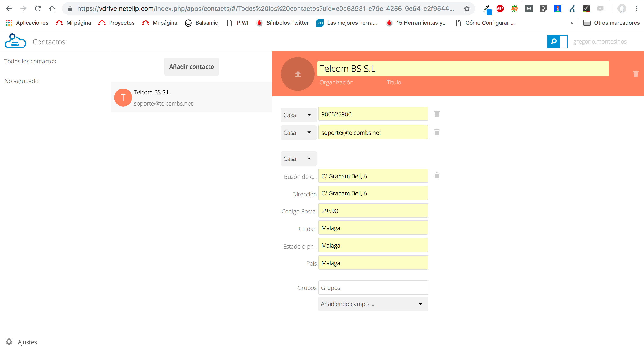Image resolution: width=644 pixels, height=351 pixels.
Task: Open the Proyectos bookmark
Action: (116, 23)
